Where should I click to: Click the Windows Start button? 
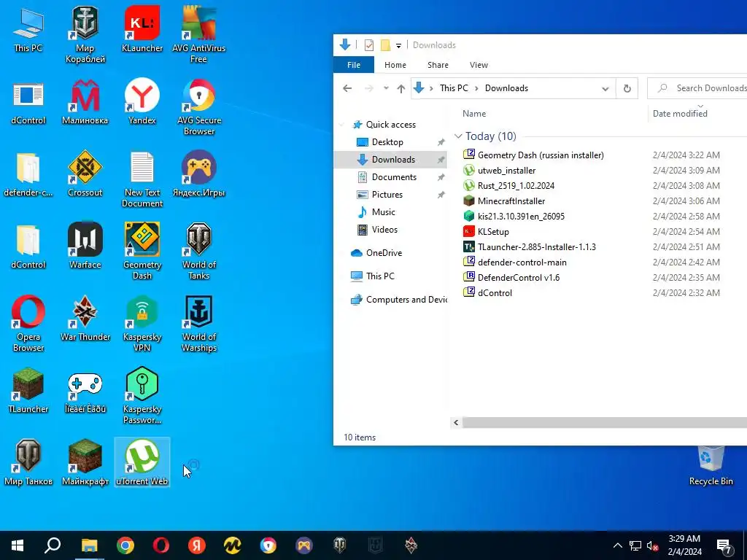pos(18,545)
